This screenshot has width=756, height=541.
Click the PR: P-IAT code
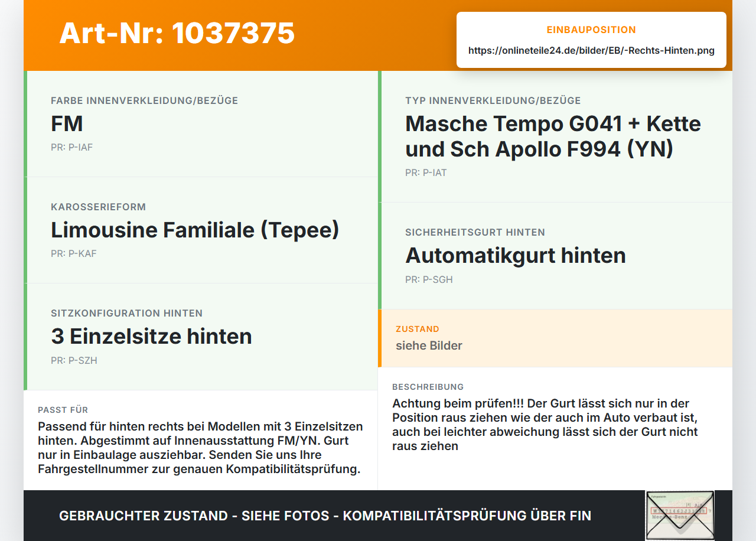(426, 173)
